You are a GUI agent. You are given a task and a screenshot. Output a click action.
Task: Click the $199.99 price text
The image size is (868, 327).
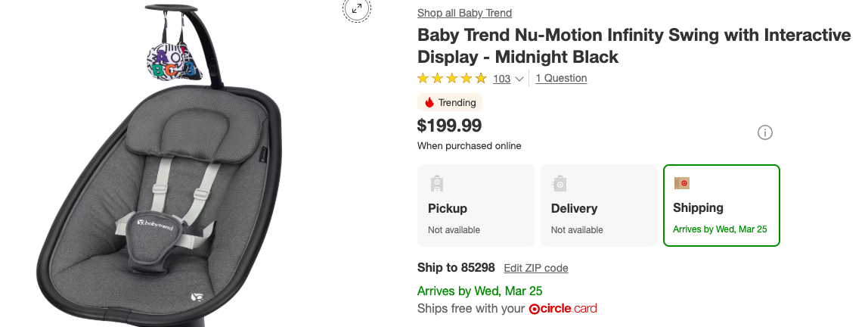click(x=449, y=126)
